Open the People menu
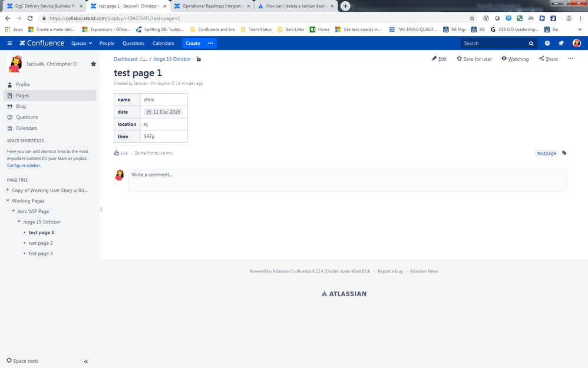Screen dimensions: 588x368 coord(107,43)
